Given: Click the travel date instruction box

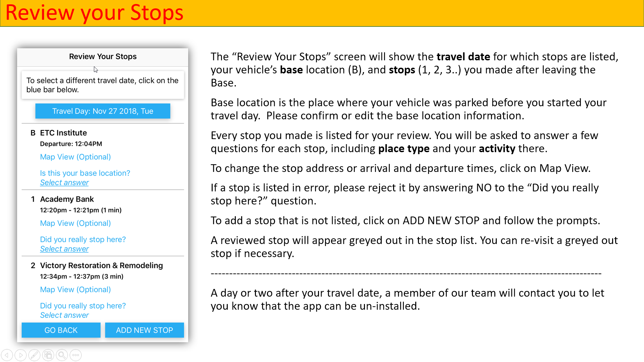Looking at the screenshot, I should tap(103, 85).
